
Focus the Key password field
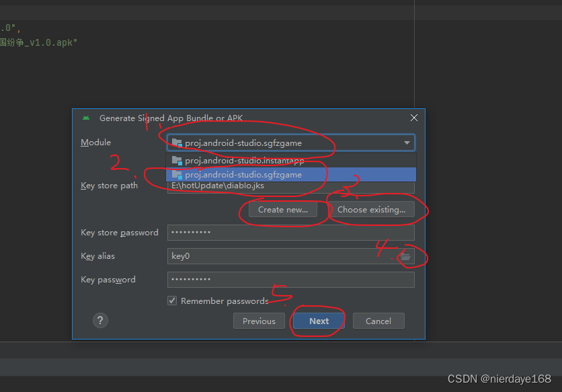[290, 280]
